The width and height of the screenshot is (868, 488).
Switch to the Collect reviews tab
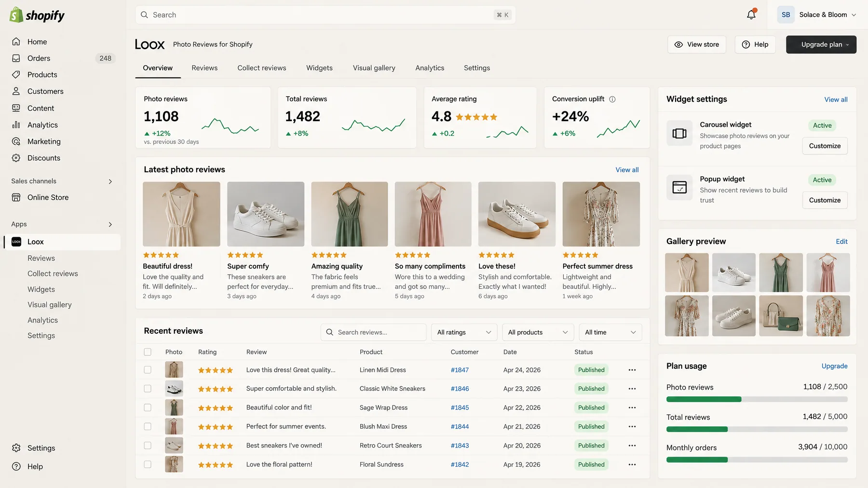tap(262, 68)
